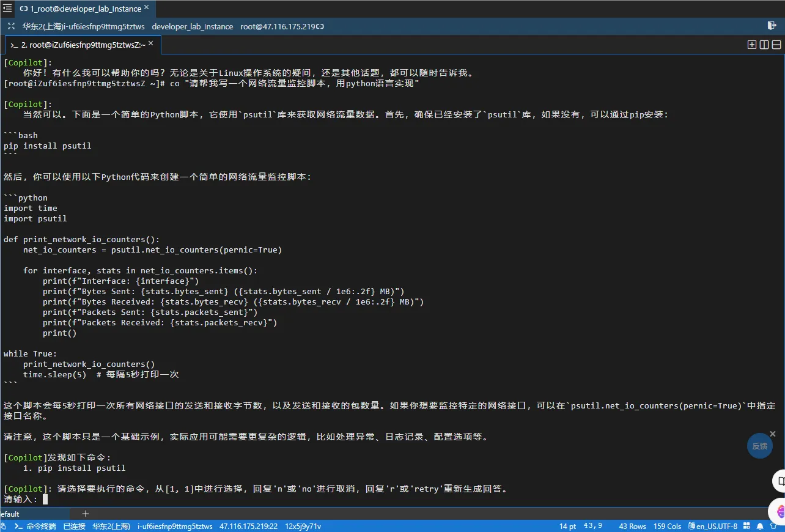Image resolution: width=785 pixels, height=532 pixels.
Task: Click developer_lab_Instance name in info bar
Action: pyautogui.click(x=193, y=26)
